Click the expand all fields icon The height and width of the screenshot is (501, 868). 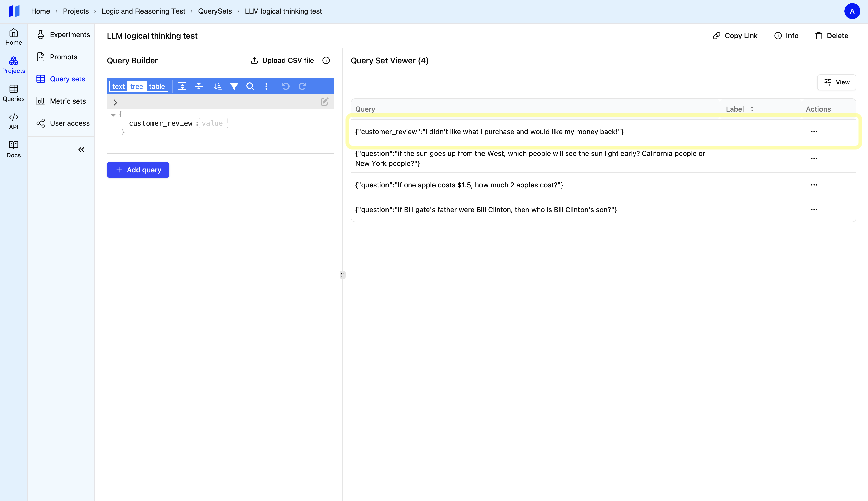(x=182, y=86)
